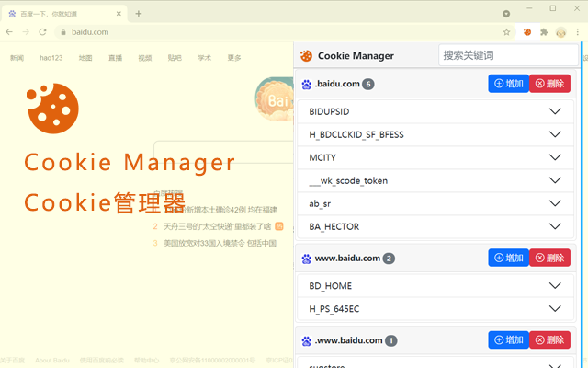
Task: Go forward to the next page
Action: pos(26,32)
